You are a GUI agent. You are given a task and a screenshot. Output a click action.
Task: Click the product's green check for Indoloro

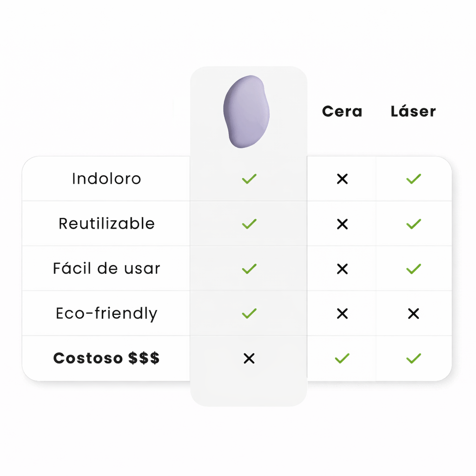tap(249, 178)
